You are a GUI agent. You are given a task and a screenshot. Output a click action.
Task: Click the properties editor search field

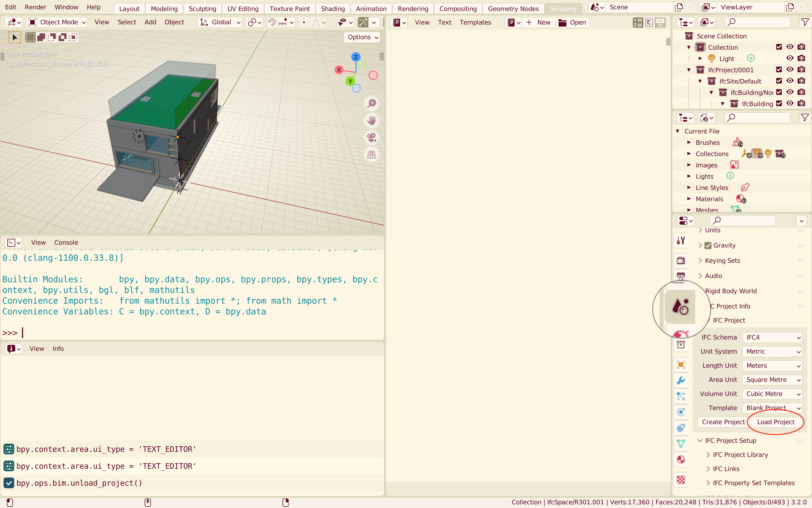click(743, 221)
